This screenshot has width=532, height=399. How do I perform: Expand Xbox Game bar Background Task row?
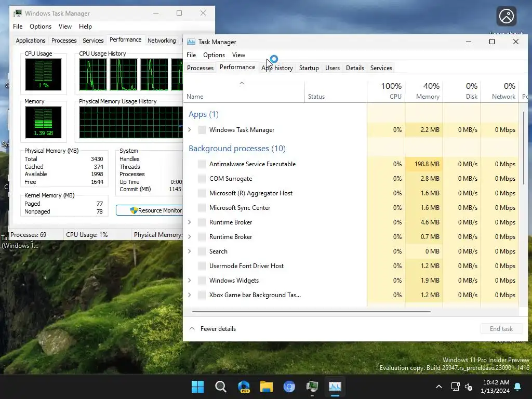[190, 295]
